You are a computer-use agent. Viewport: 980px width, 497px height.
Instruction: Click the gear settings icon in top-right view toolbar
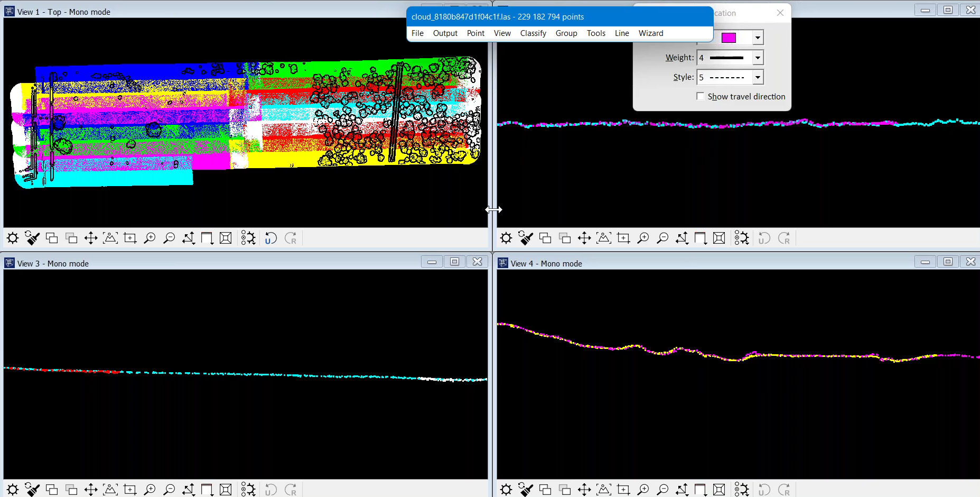(x=506, y=238)
